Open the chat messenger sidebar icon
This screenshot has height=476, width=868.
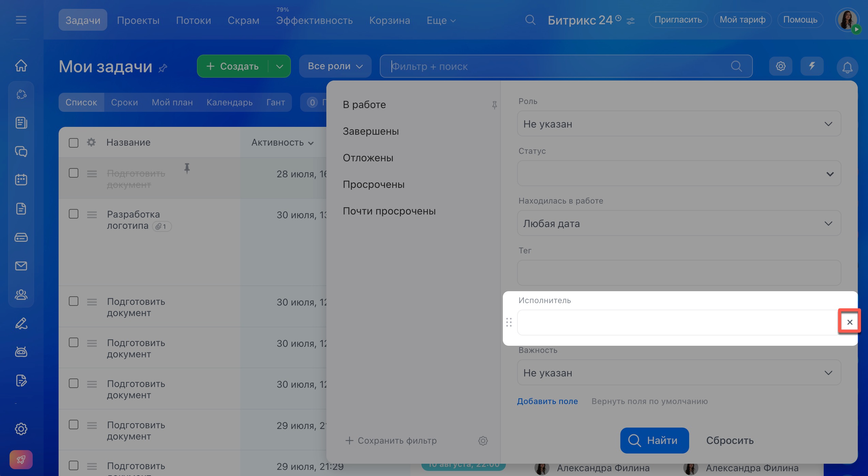(21, 151)
